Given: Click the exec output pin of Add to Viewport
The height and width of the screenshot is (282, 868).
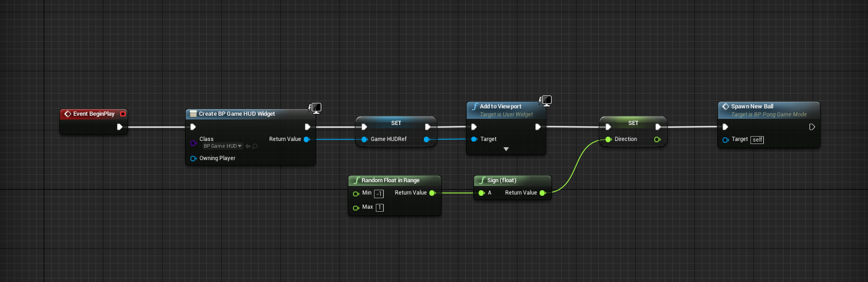Looking at the screenshot, I should click(x=538, y=127).
